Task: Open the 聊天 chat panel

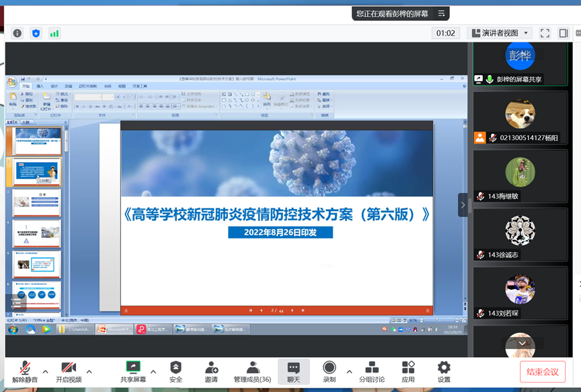Action: click(293, 372)
